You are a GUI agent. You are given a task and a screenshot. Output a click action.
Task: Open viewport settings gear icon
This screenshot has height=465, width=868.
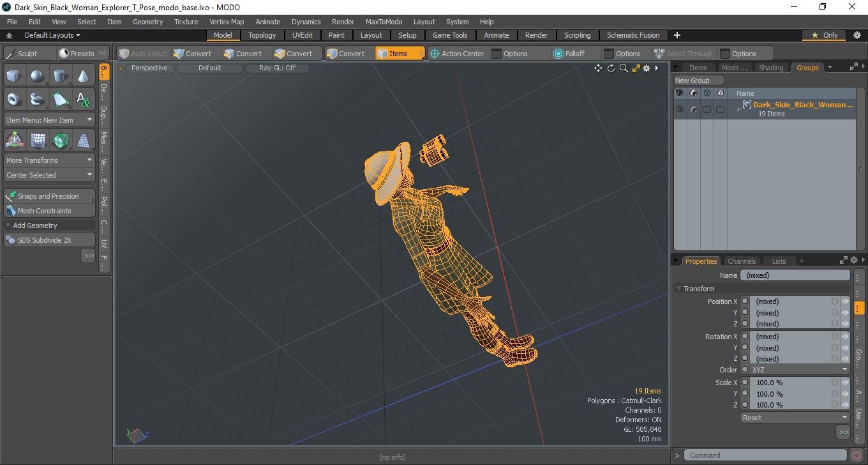tap(647, 68)
